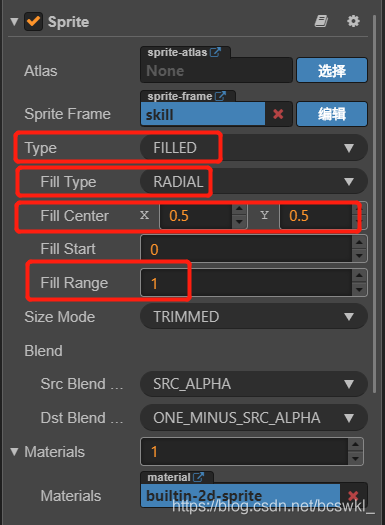Image resolution: width=385 pixels, height=525 pixels.
Task: Open the Dst Blend ONE_MINUS_SRC_ALPHA dropdown
Action: 254,418
